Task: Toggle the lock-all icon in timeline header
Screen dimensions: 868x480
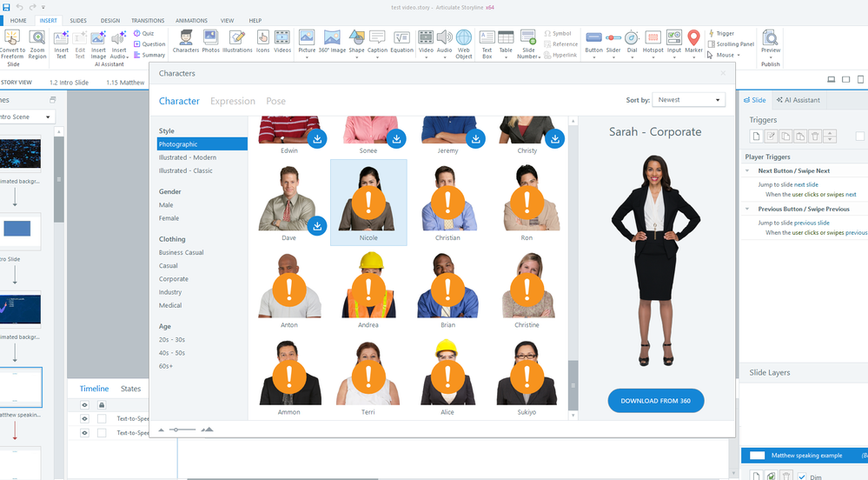Action: [x=102, y=404]
